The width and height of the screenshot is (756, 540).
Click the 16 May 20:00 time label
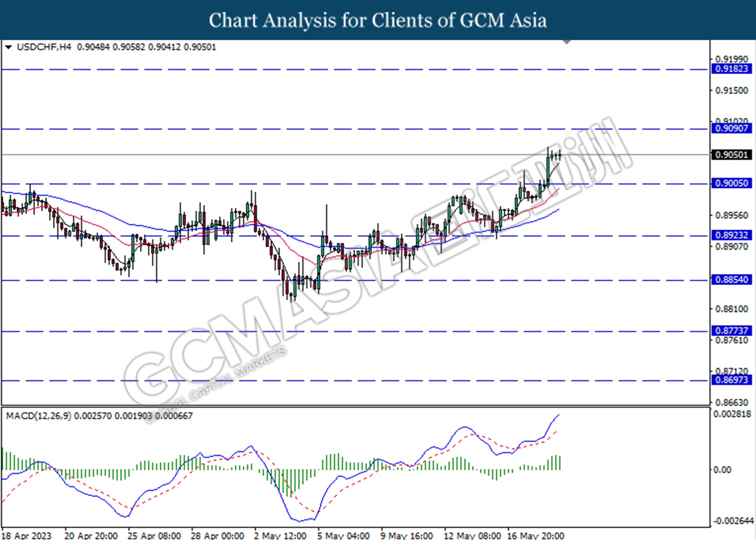point(536,535)
